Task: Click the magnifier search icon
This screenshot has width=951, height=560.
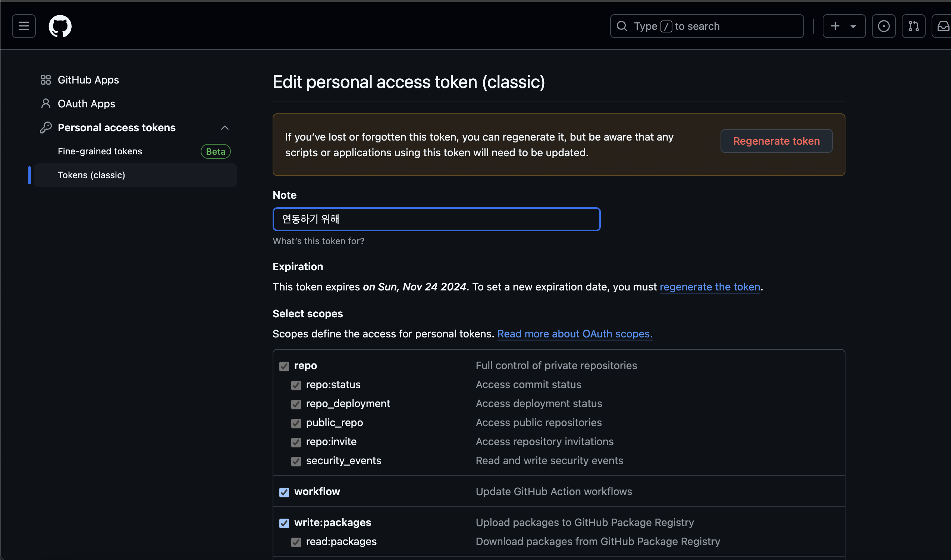Action: click(x=622, y=26)
